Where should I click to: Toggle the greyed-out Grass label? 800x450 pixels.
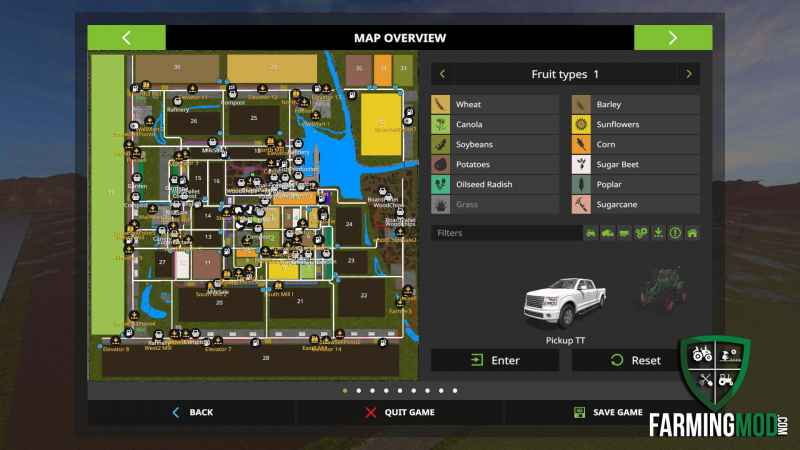467,205
